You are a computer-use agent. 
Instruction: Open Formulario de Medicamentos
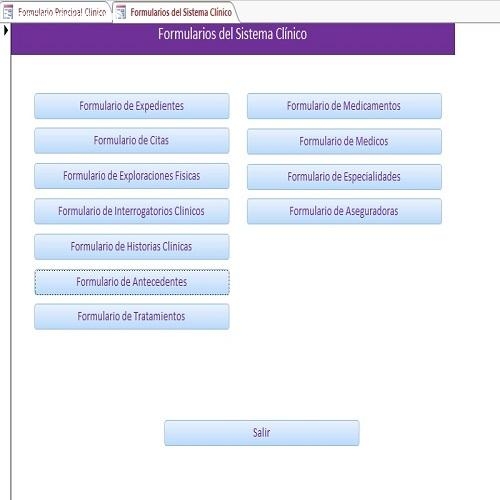(344, 106)
